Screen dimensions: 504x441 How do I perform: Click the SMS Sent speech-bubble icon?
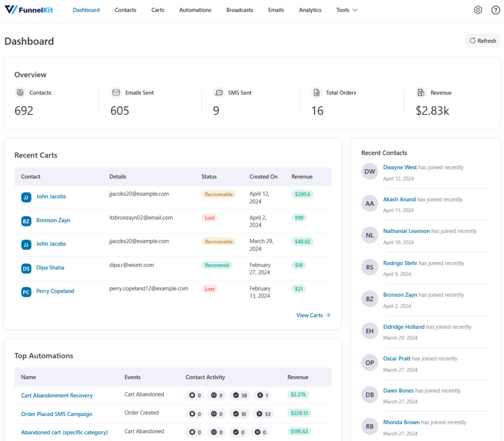pyautogui.click(x=219, y=92)
